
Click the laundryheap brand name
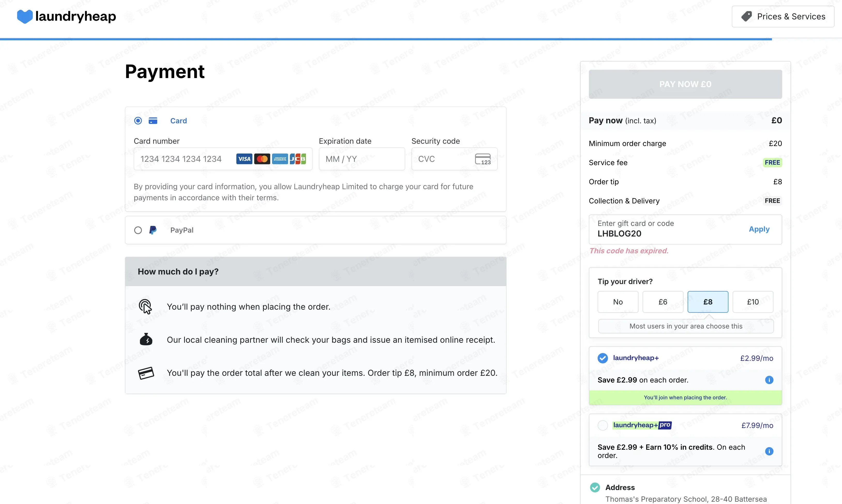point(76,16)
